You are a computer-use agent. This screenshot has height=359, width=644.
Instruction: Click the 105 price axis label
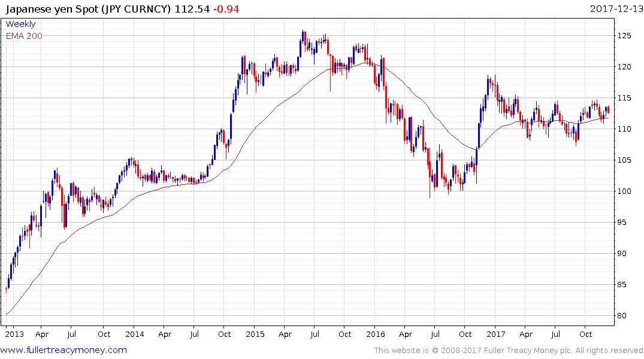click(624, 160)
